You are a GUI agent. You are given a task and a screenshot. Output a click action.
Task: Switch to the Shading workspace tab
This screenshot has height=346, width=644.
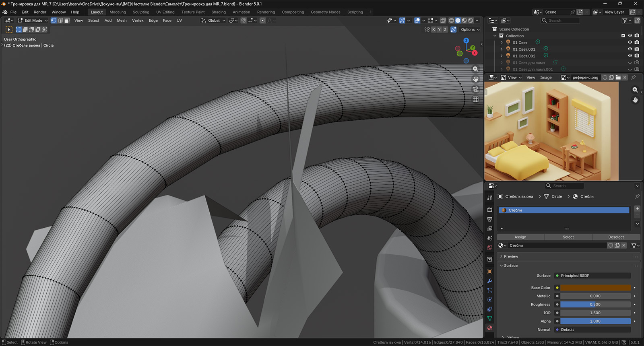coord(219,12)
